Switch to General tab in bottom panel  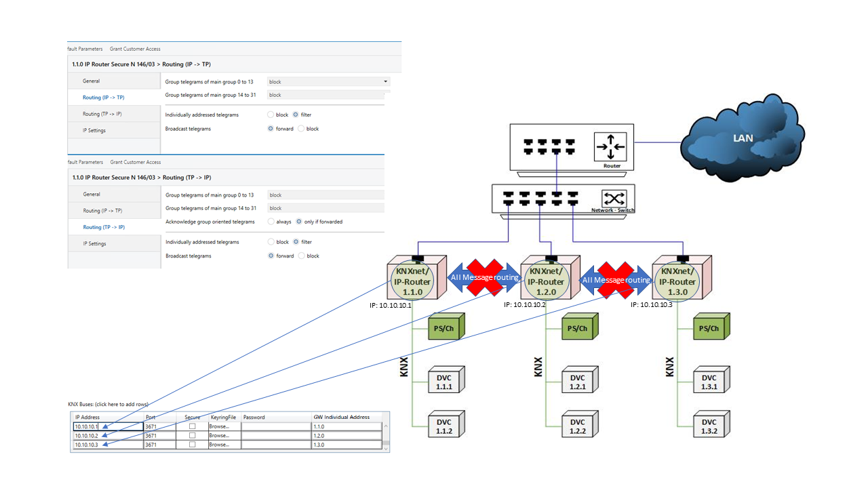[x=92, y=195]
